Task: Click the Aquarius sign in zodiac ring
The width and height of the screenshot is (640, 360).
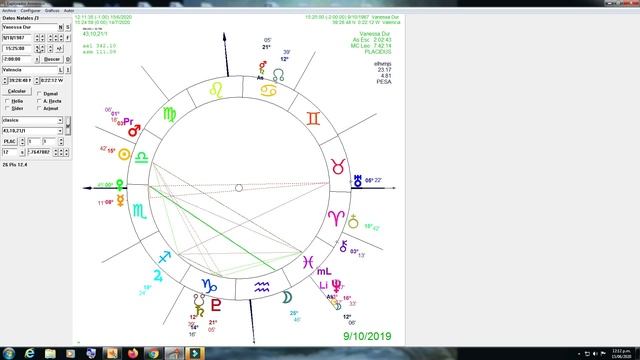Action: (x=262, y=287)
